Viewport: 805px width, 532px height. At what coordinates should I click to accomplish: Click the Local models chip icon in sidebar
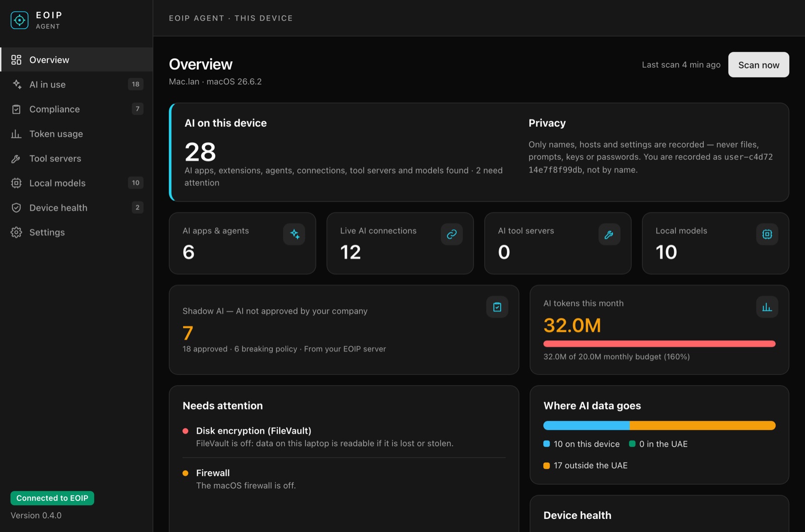pyautogui.click(x=16, y=183)
